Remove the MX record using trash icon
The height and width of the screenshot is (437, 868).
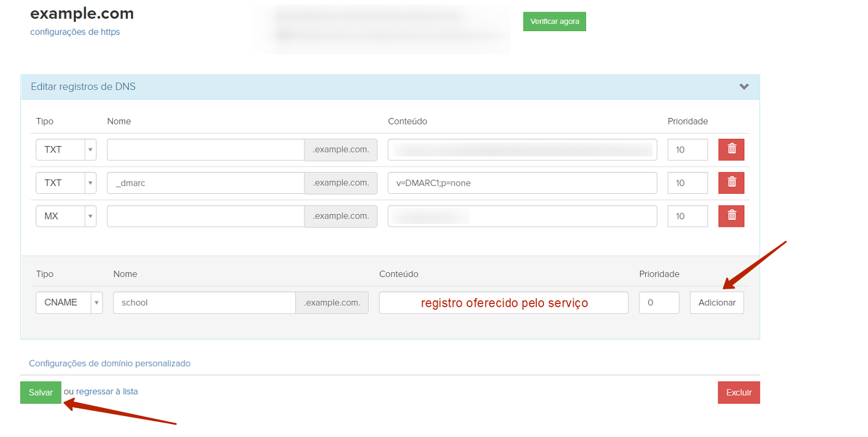[x=731, y=216]
